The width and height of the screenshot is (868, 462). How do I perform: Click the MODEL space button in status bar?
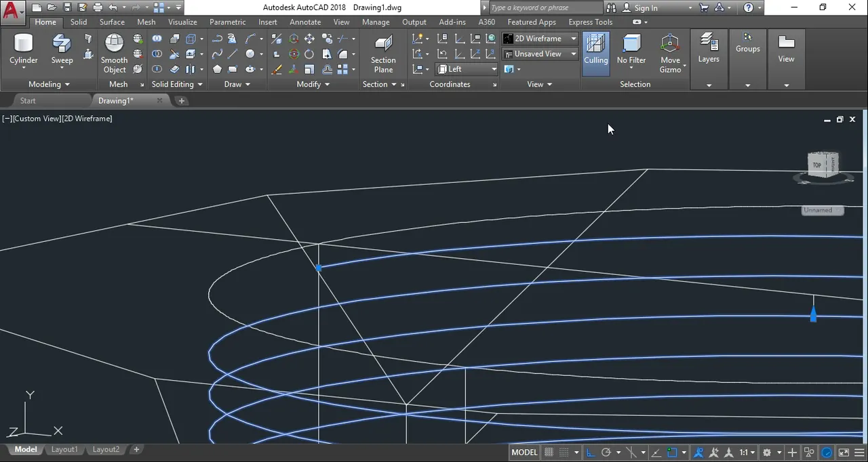point(524,453)
